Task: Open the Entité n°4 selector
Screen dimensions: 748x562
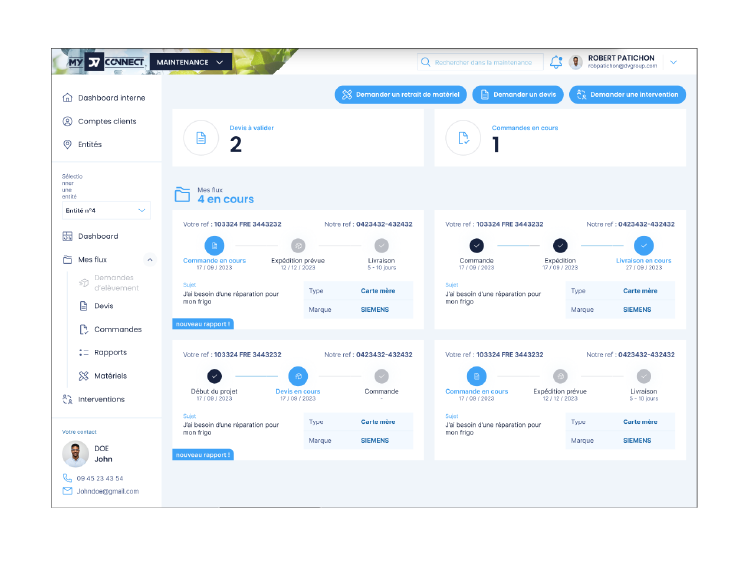Action: [x=106, y=211]
